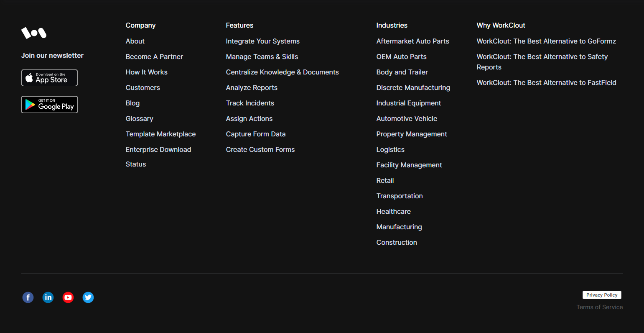Open the Track Incidents feature page

click(x=250, y=103)
